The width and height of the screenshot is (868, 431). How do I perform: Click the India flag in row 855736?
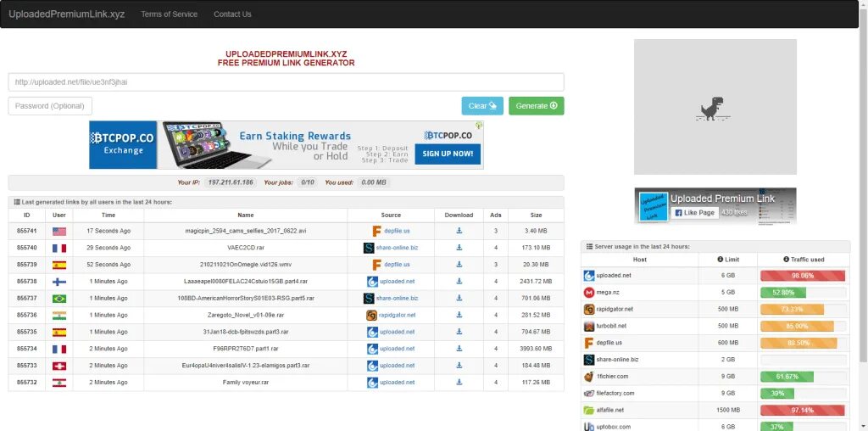(x=59, y=316)
